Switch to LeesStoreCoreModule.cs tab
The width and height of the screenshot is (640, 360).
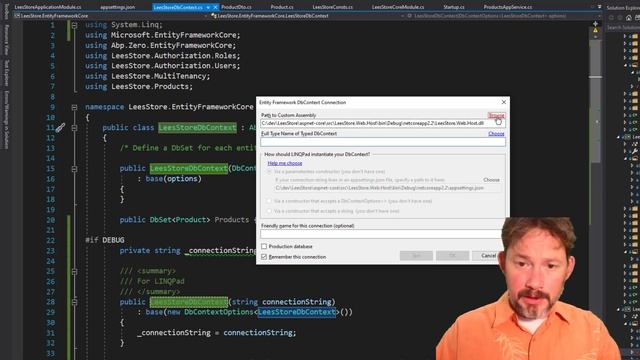click(398, 7)
